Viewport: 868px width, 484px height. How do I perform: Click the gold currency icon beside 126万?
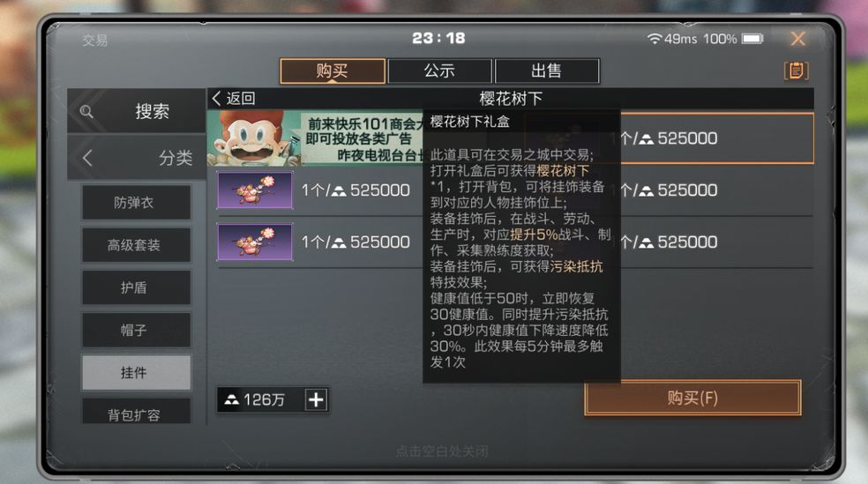click(x=231, y=399)
